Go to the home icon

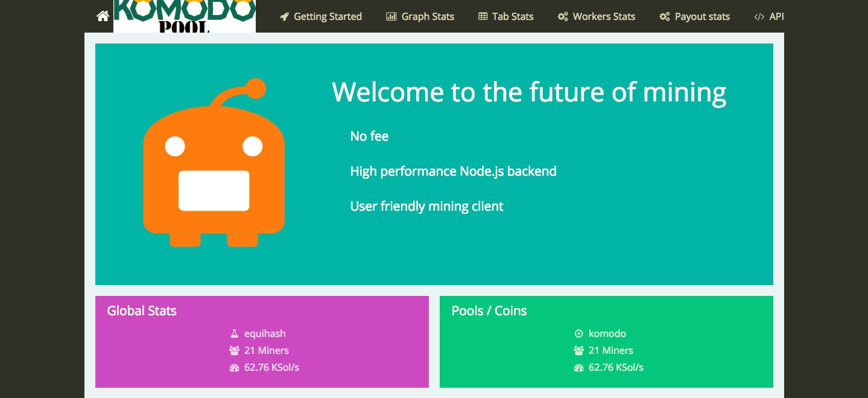tap(103, 16)
